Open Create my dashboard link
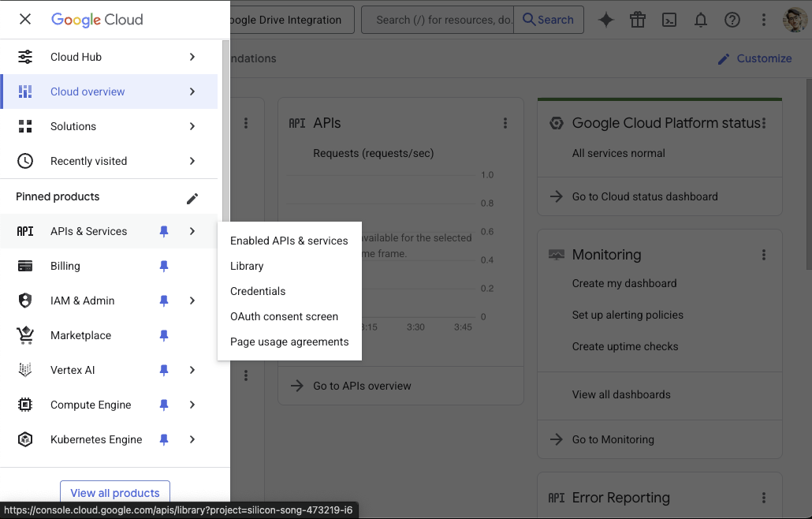Viewport: 812px width, 519px height. point(624,283)
